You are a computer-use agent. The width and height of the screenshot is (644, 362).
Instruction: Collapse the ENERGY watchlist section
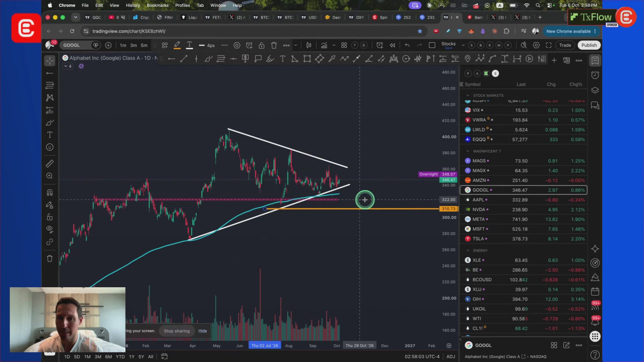[x=468, y=250]
